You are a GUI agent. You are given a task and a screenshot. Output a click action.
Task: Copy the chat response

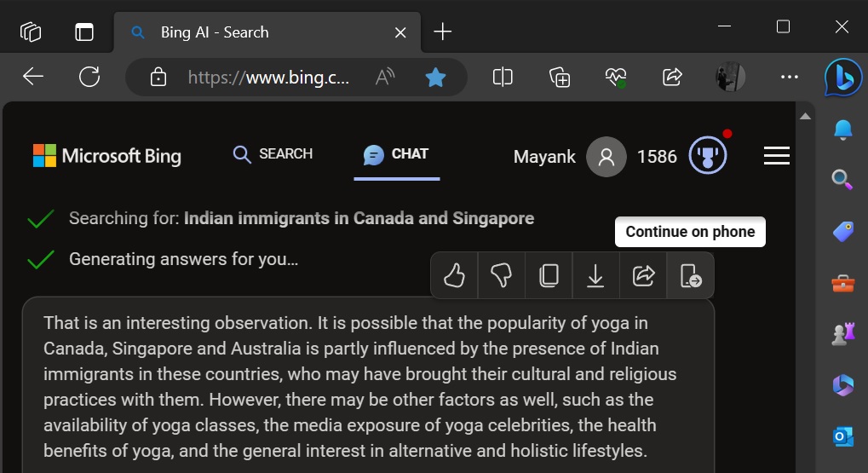click(x=549, y=275)
